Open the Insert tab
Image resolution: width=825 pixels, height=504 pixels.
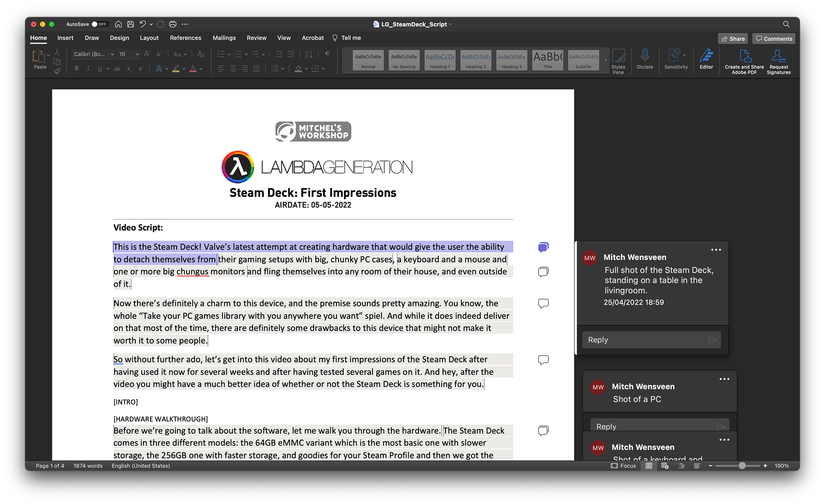[65, 38]
